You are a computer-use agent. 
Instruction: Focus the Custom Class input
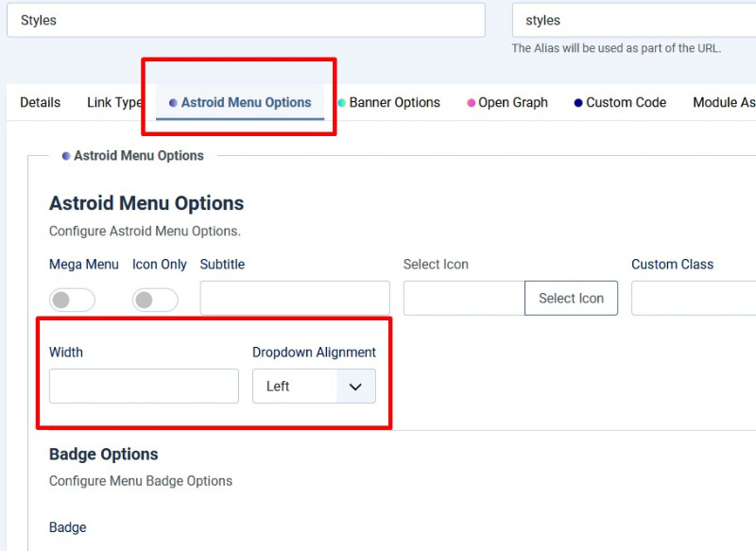coord(694,298)
